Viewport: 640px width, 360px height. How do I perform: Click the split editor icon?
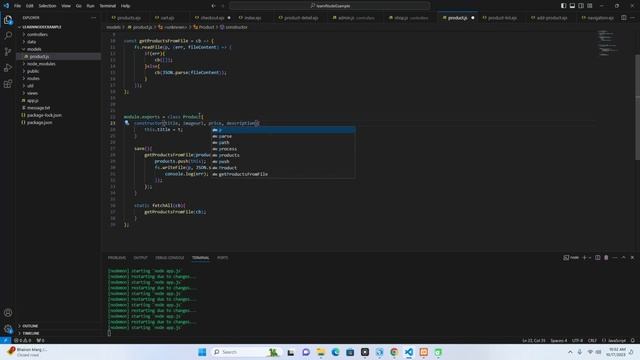(x=624, y=18)
